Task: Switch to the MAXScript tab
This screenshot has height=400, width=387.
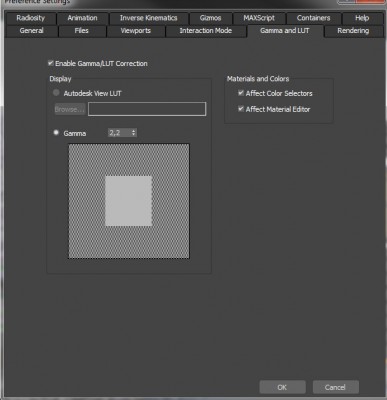Action: [259, 18]
